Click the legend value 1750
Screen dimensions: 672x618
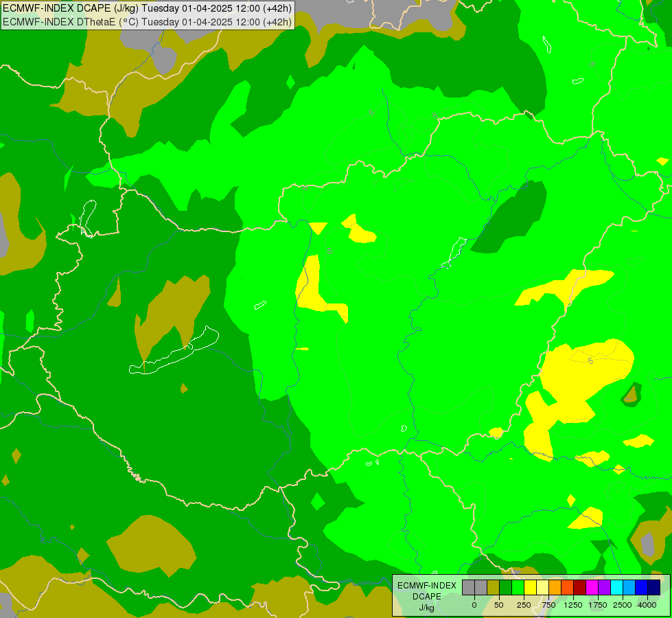pyautogui.click(x=598, y=605)
